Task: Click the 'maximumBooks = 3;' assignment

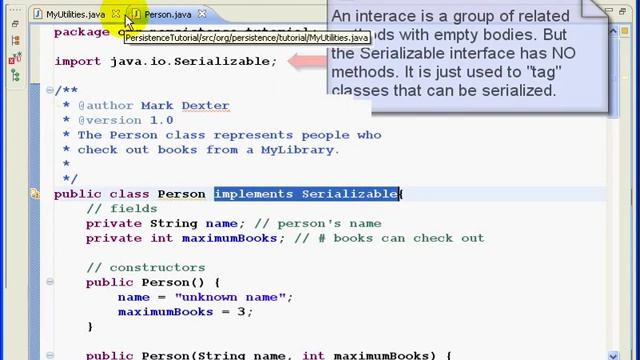Action: pos(186,312)
